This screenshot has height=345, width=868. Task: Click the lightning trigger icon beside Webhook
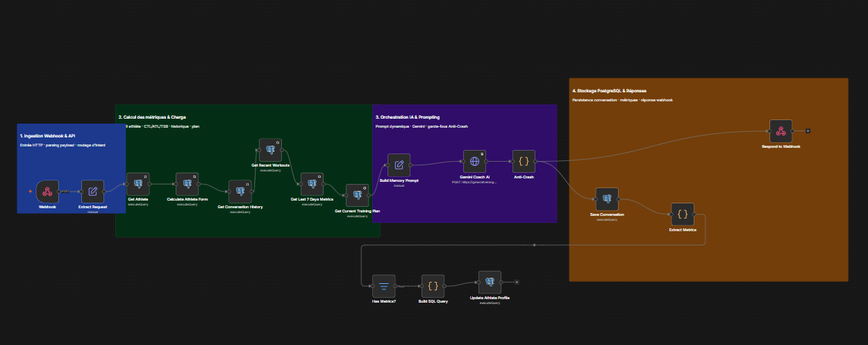[x=30, y=191]
